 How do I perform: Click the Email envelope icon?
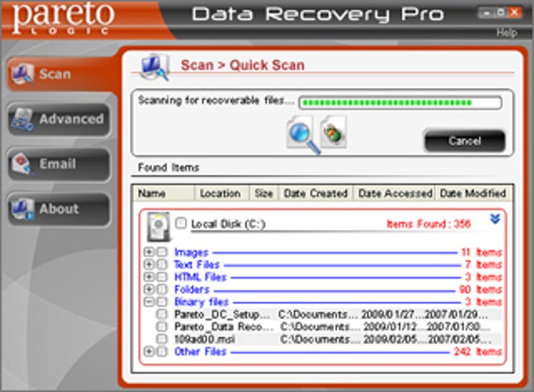pyautogui.click(x=23, y=164)
